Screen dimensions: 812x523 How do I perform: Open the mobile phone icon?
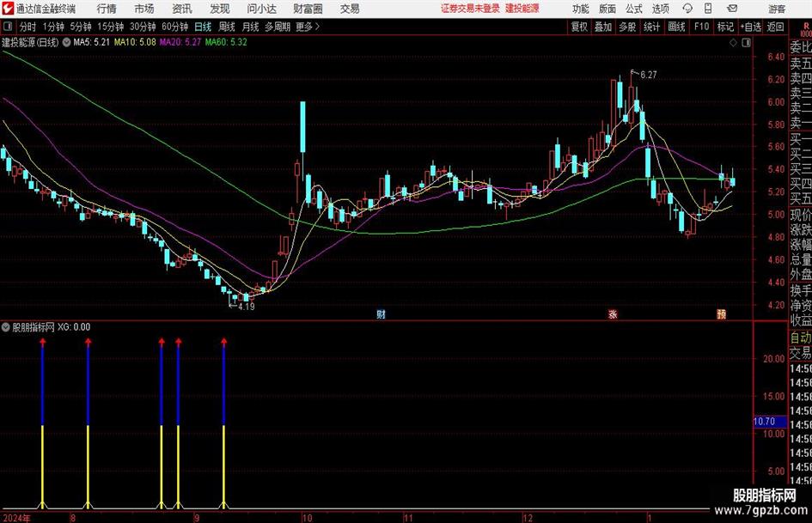(708, 9)
